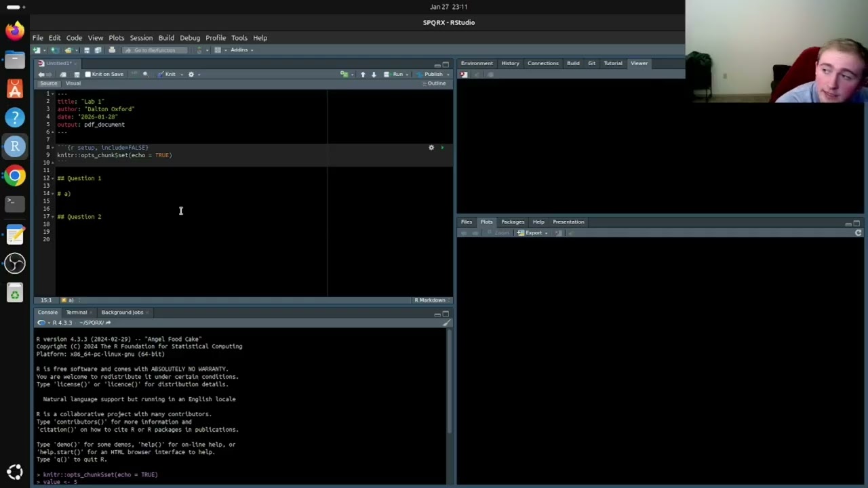
Task: Switch to the Files tab
Action: point(467,222)
